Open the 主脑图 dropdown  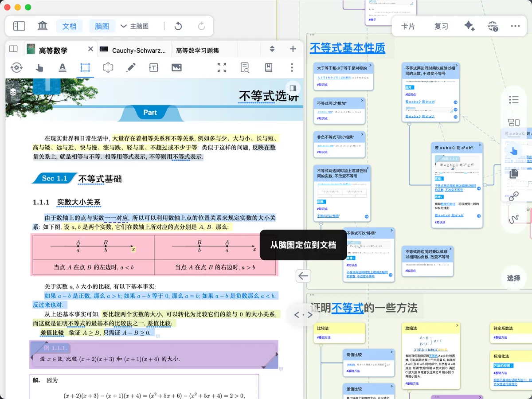(x=135, y=26)
